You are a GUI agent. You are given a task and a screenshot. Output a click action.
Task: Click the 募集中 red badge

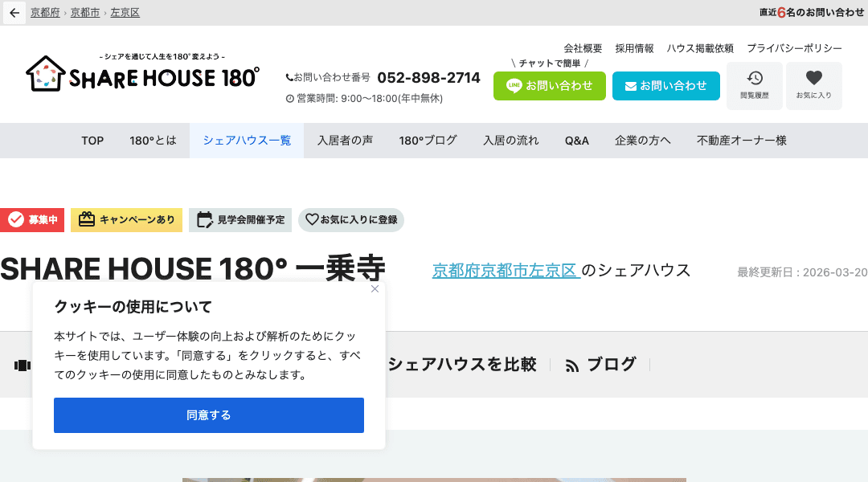32,219
